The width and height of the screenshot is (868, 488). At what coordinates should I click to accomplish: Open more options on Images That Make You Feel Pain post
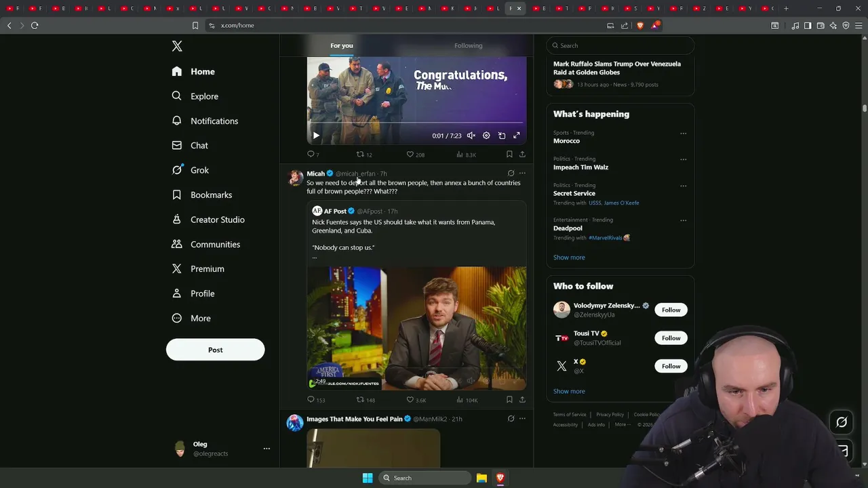pos(522,419)
